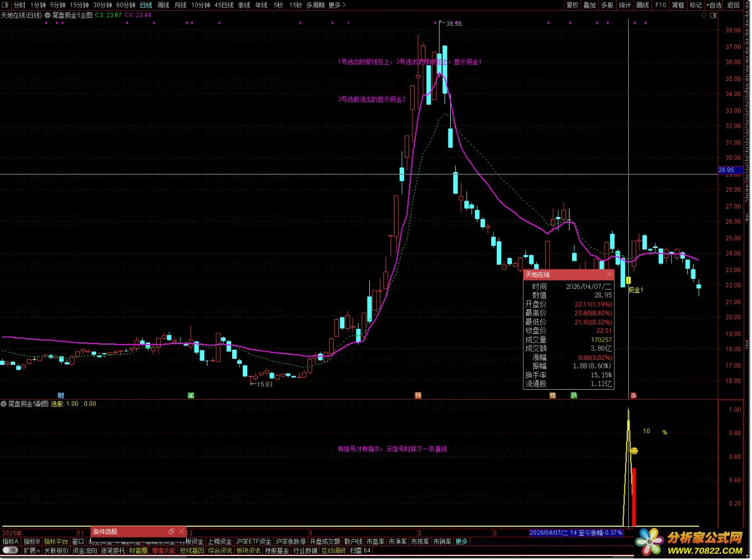Click the diamond icon at chart top-right
The height and width of the screenshot is (560, 752).
(704, 15)
